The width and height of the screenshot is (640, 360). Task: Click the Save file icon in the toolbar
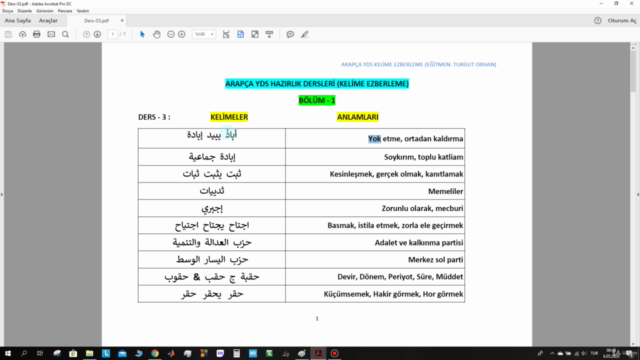click(8, 34)
